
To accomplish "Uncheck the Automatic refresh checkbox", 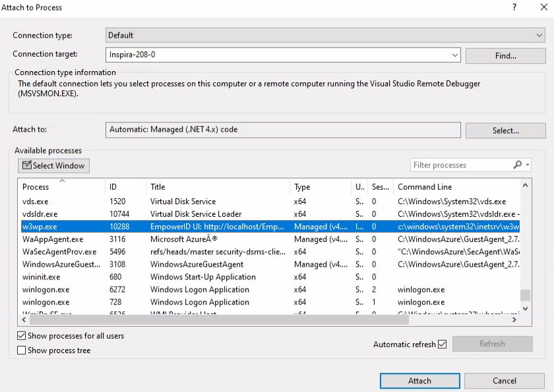I will 442,344.
